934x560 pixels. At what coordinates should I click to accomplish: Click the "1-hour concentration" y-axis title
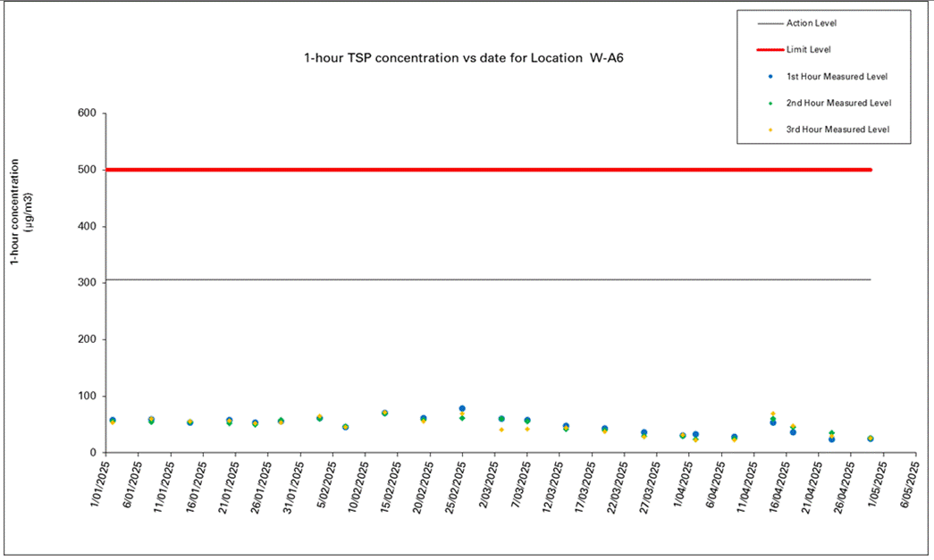click(x=20, y=211)
